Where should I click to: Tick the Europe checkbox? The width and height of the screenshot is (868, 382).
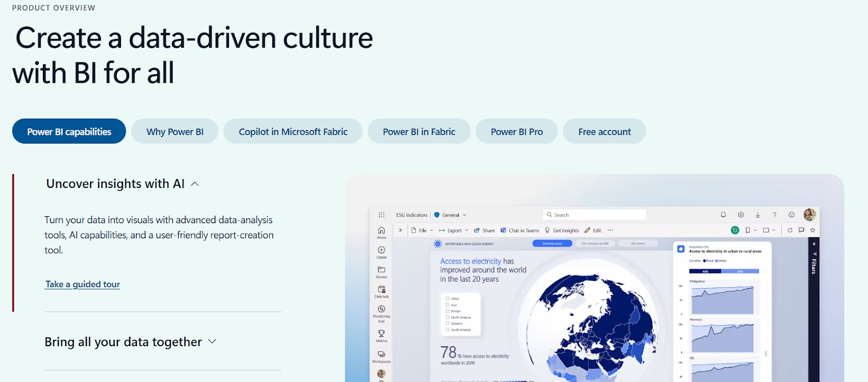tap(448, 311)
